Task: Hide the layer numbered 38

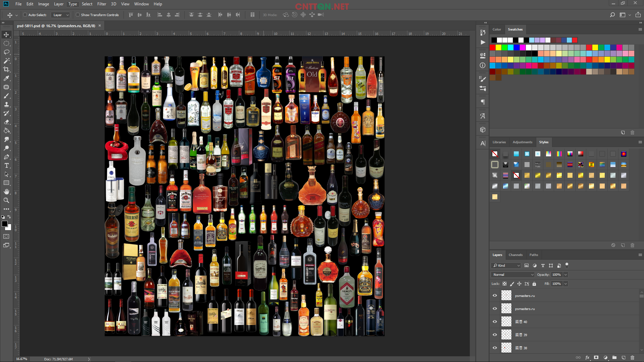Action: point(495,348)
